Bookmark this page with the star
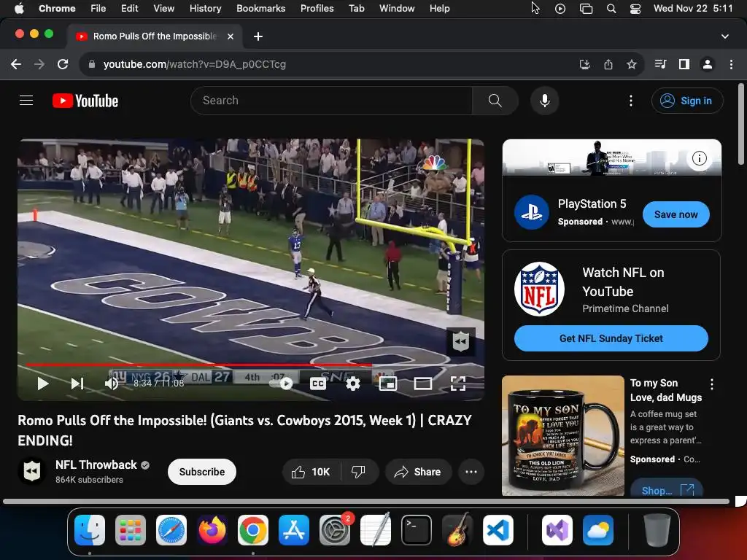The height and width of the screenshot is (560, 747). [632, 64]
